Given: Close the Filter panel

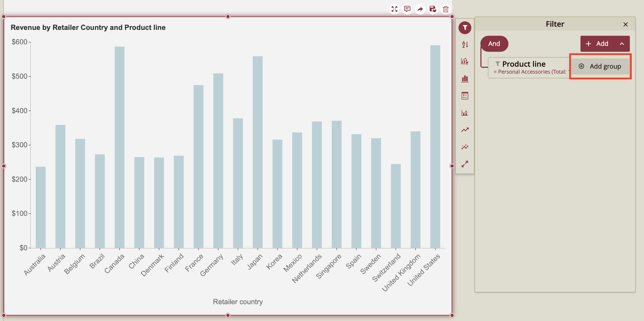Looking at the screenshot, I should [x=625, y=24].
